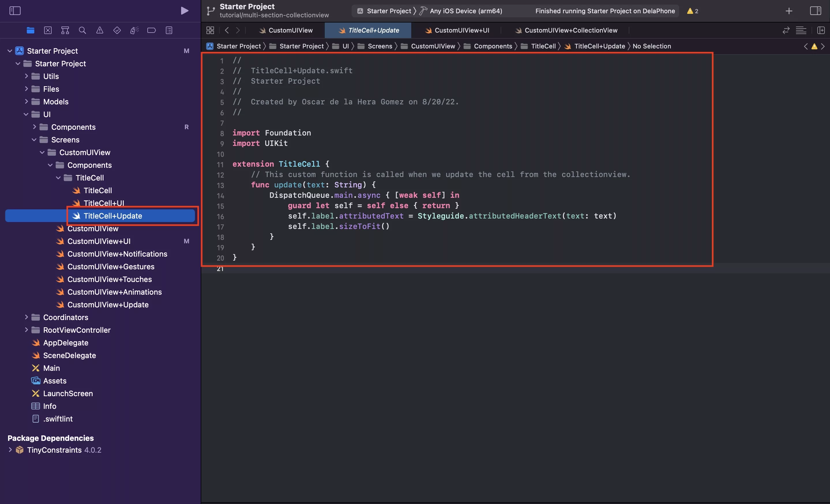Collapse the Screens folder
The image size is (830, 504).
click(x=34, y=140)
